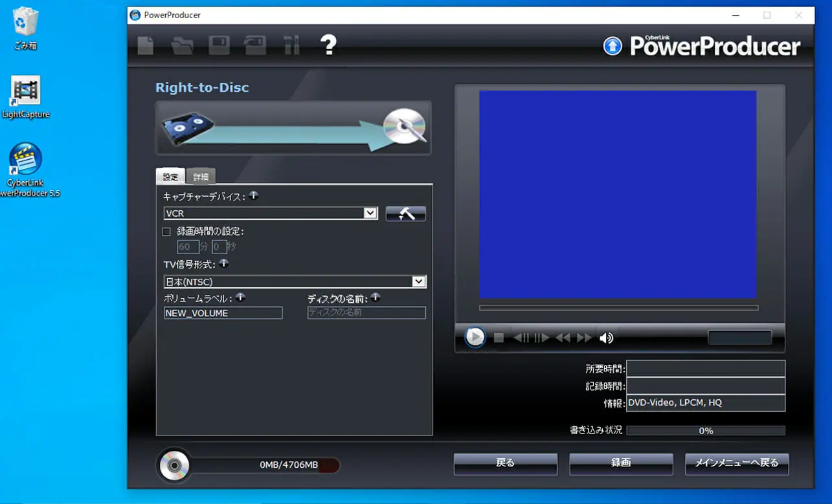Open LightCapture desktop shortcut
Viewport: 832px width, 504px height.
[x=26, y=98]
